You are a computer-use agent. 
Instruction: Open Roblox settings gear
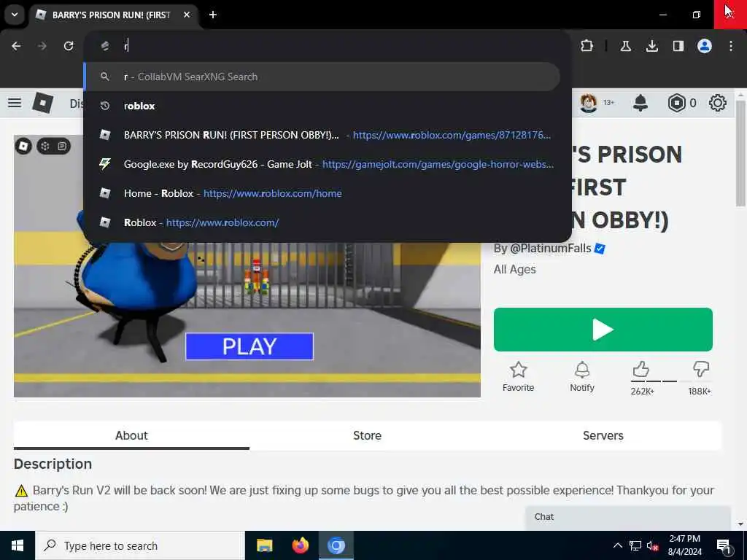click(x=718, y=103)
